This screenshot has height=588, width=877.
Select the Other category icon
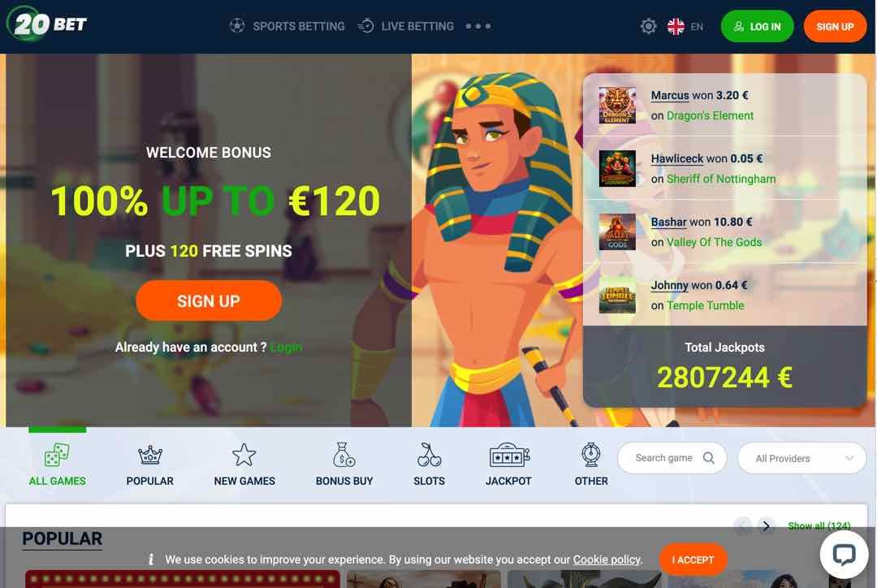tap(590, 455)
